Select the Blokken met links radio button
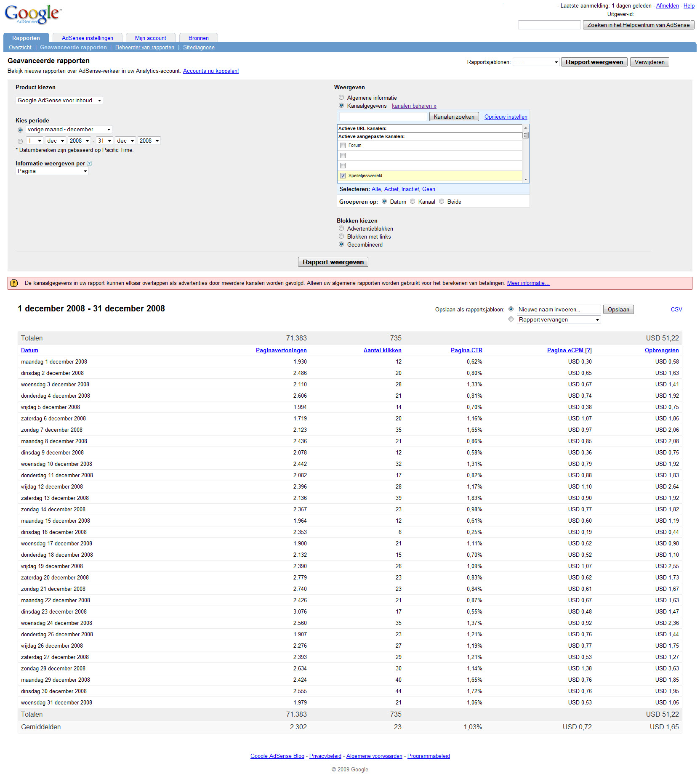This screenshot has width=700, height=776. (341, 237)
